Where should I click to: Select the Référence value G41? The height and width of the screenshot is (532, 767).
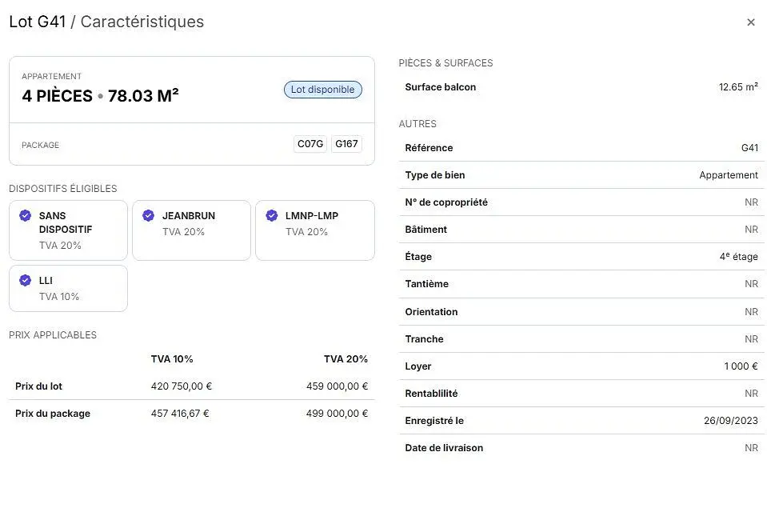(749, 148)
